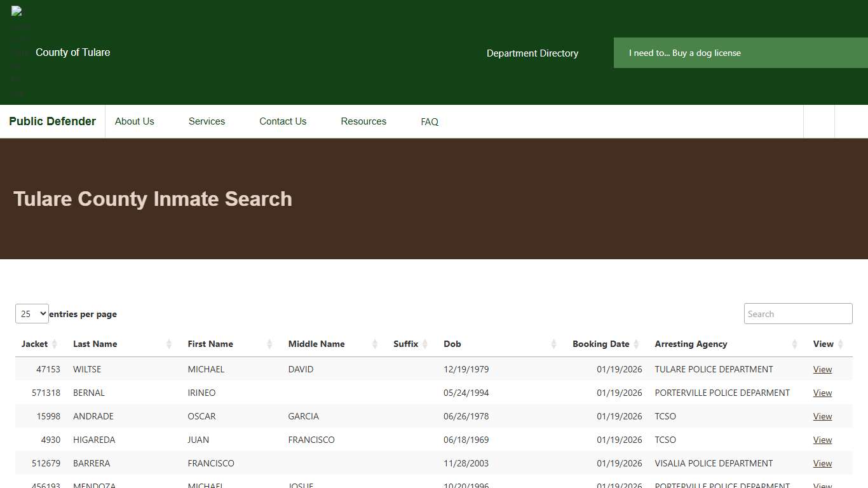
Task: Click the sort icon on Booking Date column
Action: click(637, 344)
